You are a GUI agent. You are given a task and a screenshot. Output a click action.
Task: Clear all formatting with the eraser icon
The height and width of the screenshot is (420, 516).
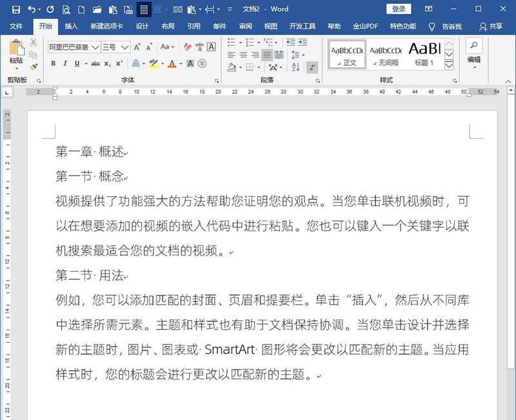[x=186, y=47]
